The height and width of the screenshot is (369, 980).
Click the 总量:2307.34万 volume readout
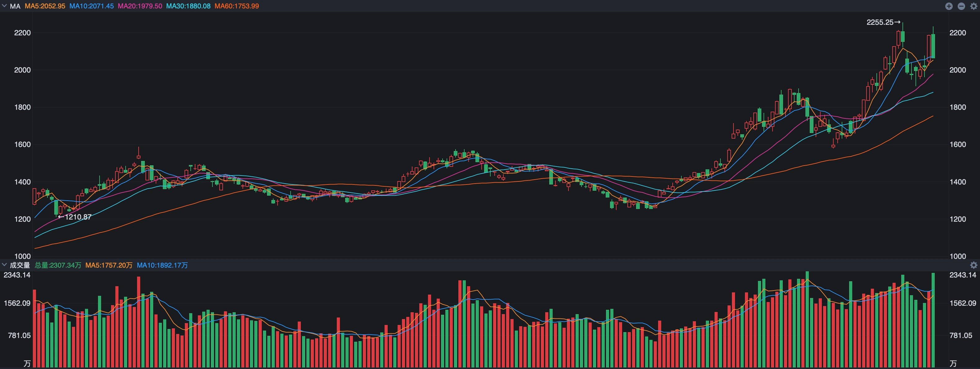[58, 265]
